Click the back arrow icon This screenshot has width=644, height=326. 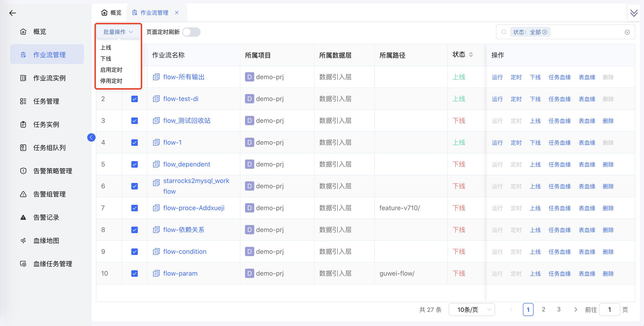tap(13, 13)
